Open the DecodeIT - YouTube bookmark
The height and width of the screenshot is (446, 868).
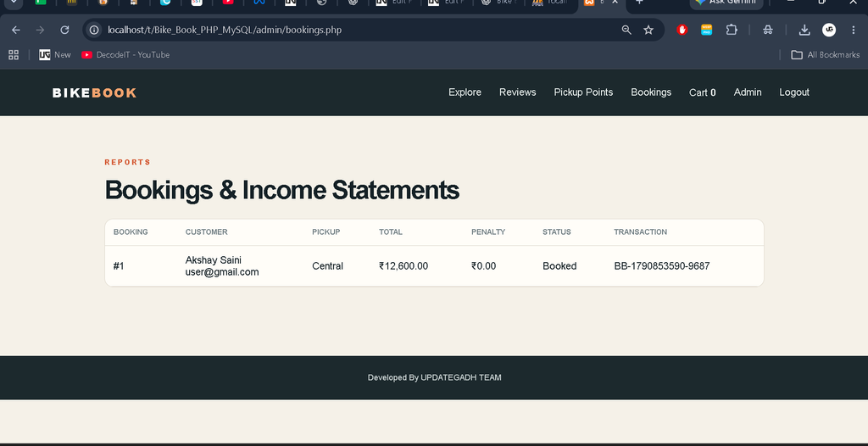[125, 55]
